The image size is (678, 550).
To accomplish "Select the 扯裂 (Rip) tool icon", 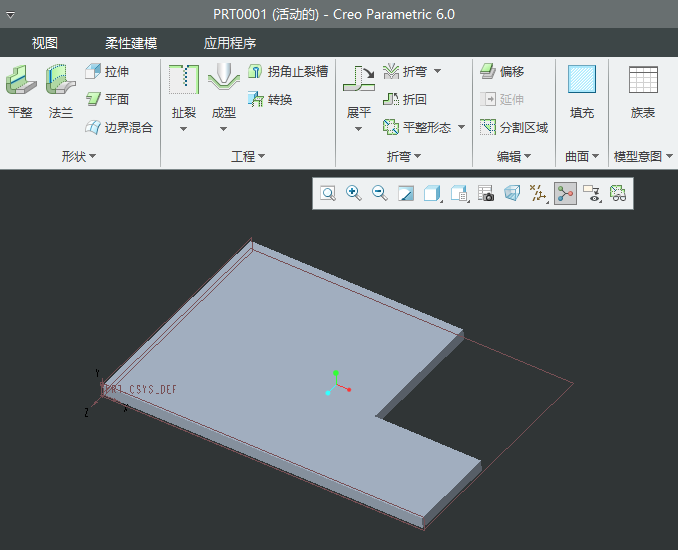I will coord(184,80).
